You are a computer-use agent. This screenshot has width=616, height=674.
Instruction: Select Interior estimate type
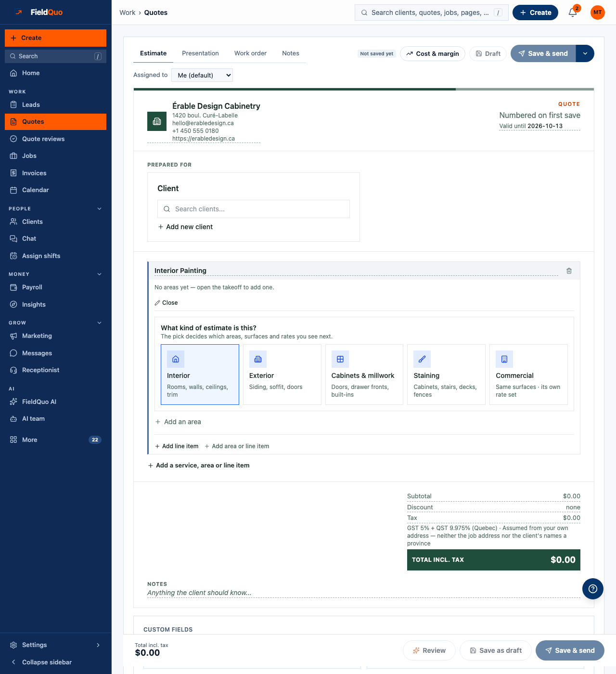200,375
